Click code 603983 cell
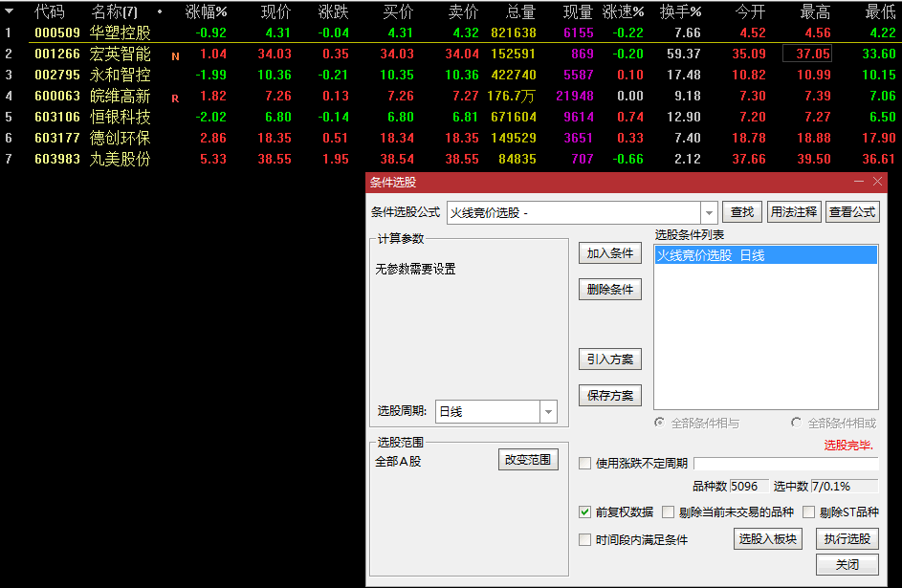Viewport: 902px width, 588px height. (x=57, y=159)
